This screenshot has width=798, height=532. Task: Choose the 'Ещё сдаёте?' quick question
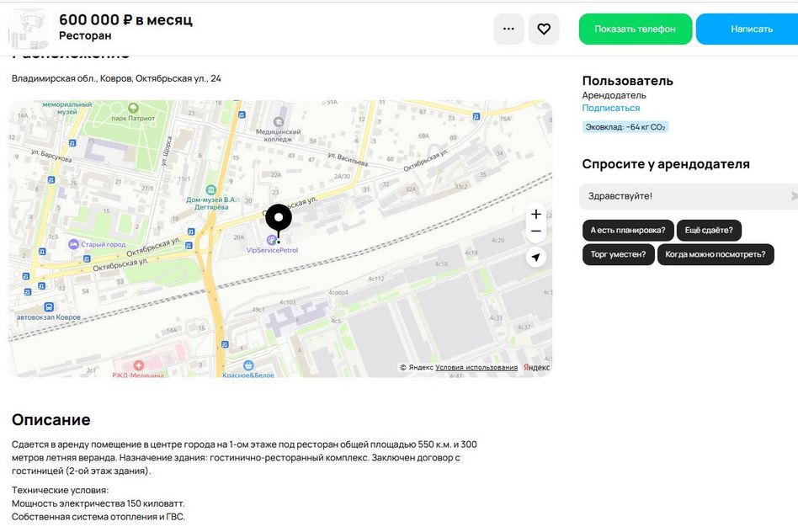(x=709, y=231)
